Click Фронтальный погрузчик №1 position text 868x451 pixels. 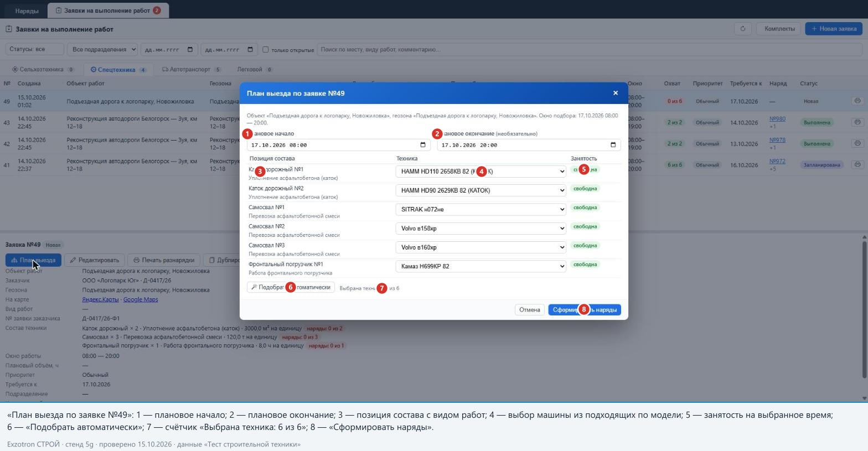(x=286, y=264)
